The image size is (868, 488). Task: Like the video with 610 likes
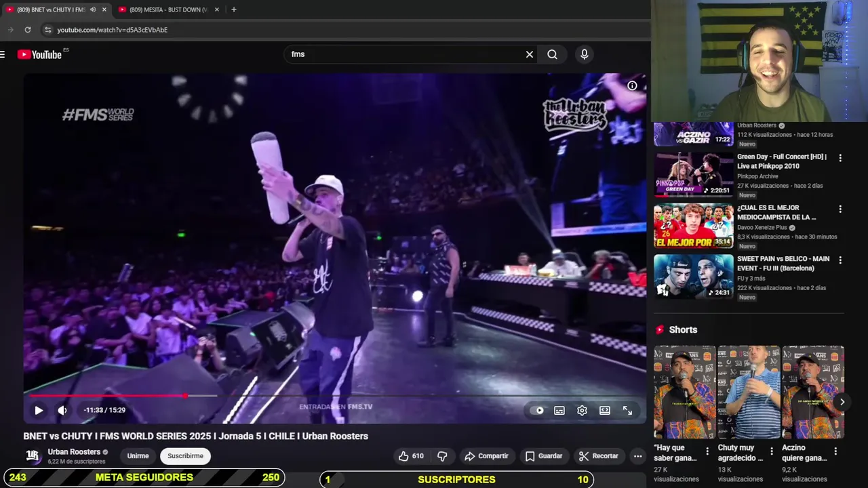coord(411,456)
